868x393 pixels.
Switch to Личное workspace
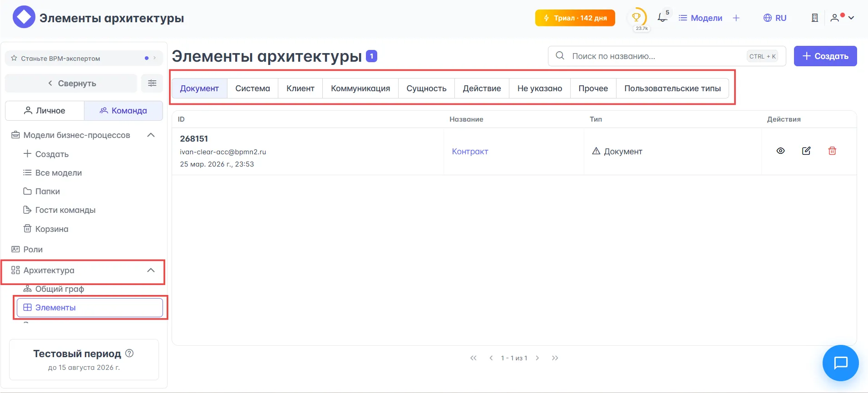(x=44, y=111)
